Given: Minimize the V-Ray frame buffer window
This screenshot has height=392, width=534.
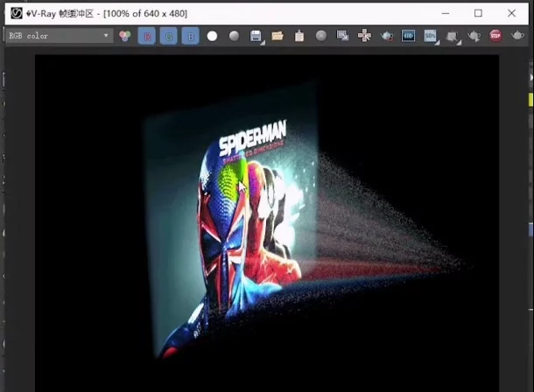Looking at the screenshot, I should point(446,14).
